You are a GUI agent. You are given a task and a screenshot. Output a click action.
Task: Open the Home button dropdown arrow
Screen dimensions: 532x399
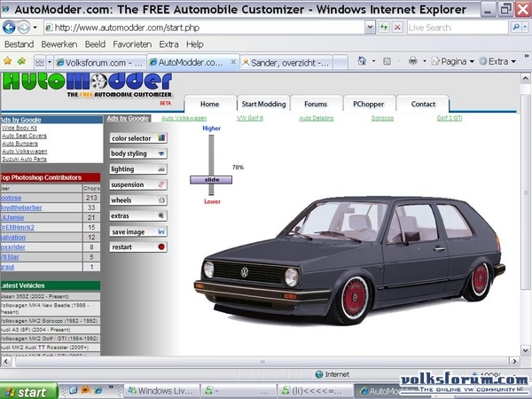(373, 61)
